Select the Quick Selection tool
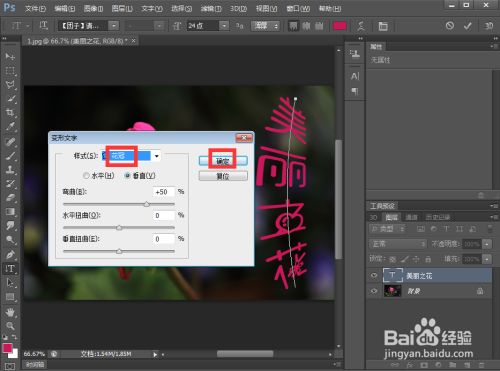This screenshot has width=500, height=371. [x=10, y=99]
